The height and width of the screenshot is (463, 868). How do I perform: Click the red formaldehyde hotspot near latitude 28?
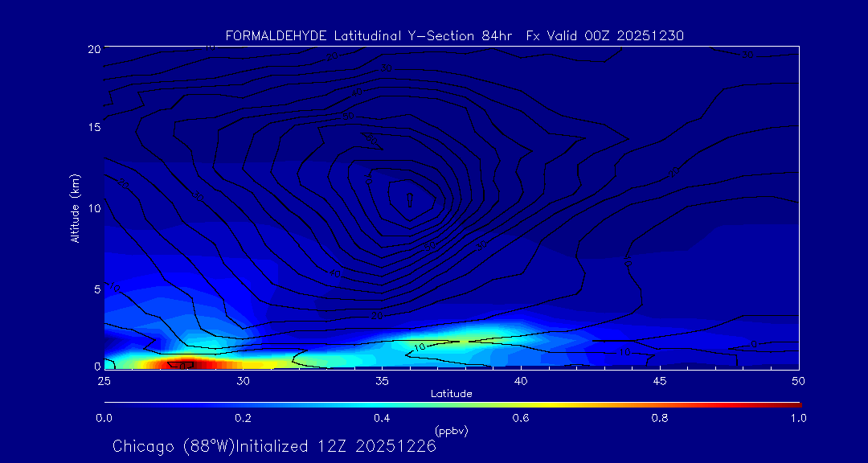186,364
